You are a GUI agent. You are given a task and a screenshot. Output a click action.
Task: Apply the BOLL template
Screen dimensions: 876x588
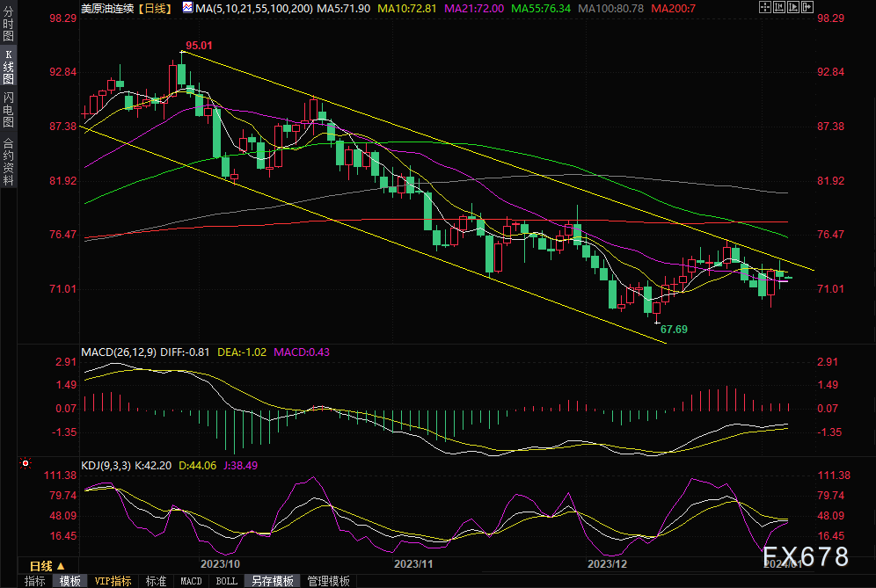[226, 581]
